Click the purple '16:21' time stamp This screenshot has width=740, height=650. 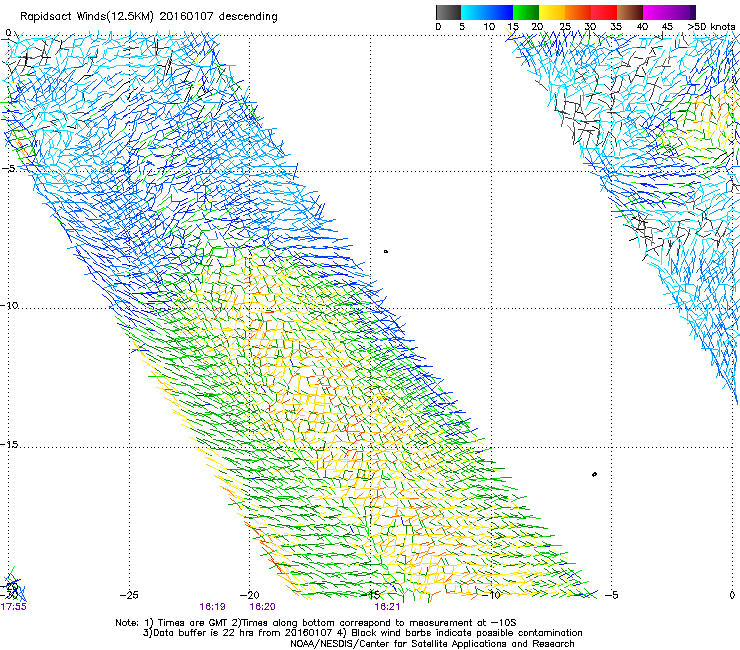click(x=387, y=607)
